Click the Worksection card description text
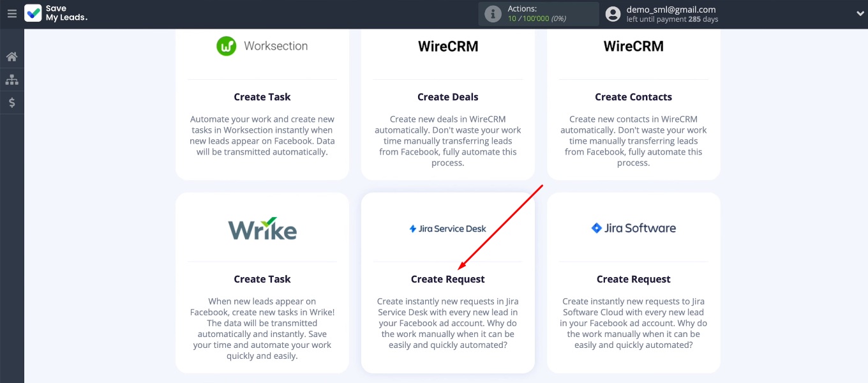868x383 pixels. 262,135
